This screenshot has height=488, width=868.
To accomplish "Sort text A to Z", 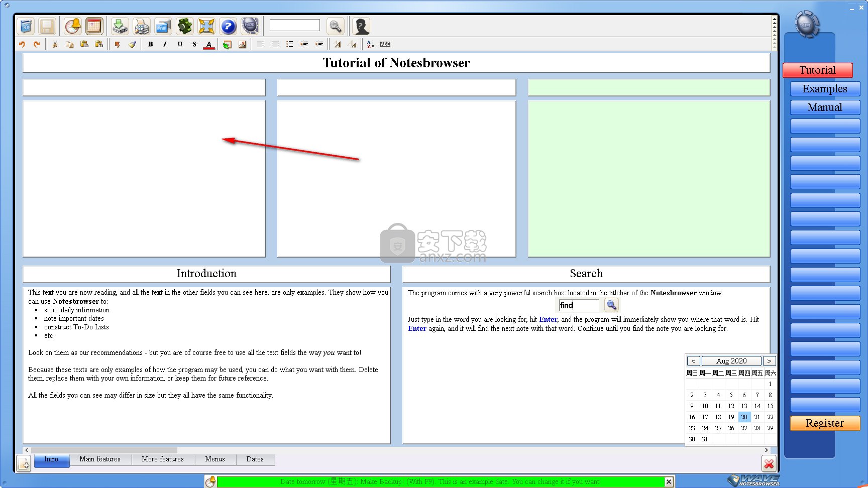I will (370, 44).
